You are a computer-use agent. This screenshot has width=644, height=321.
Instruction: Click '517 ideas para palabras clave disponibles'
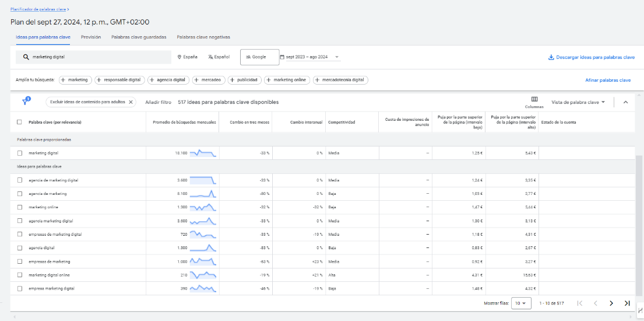[228, 102]
